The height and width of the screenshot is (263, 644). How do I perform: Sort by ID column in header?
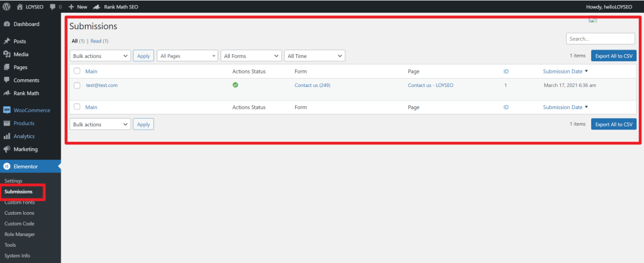506,71
